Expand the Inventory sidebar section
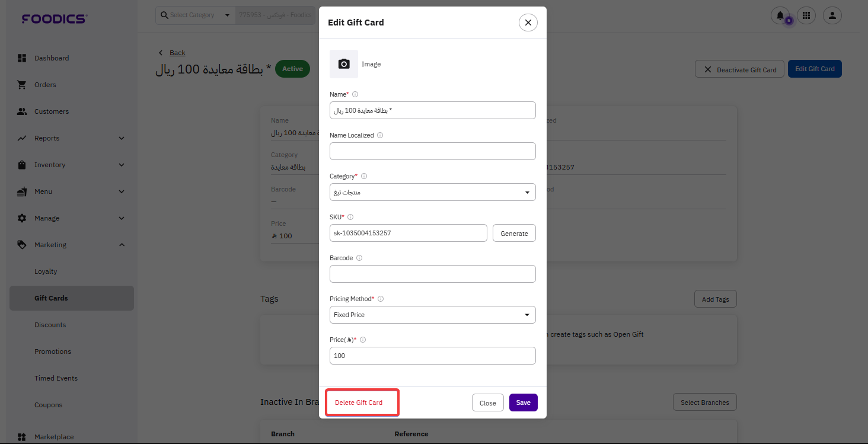Image resolution: width=868 pixels, height=444 pixels. click(71, 165)
